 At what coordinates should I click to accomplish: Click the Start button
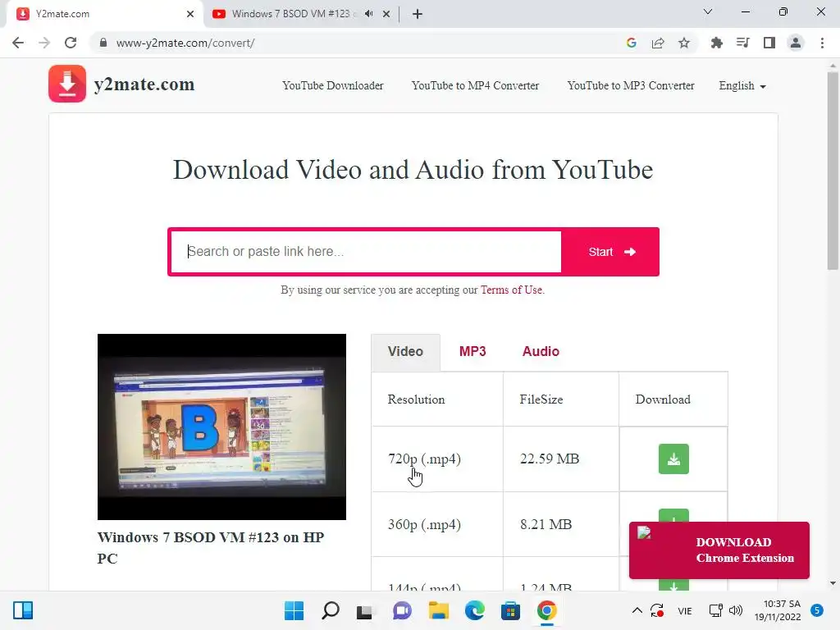(610, 252)
